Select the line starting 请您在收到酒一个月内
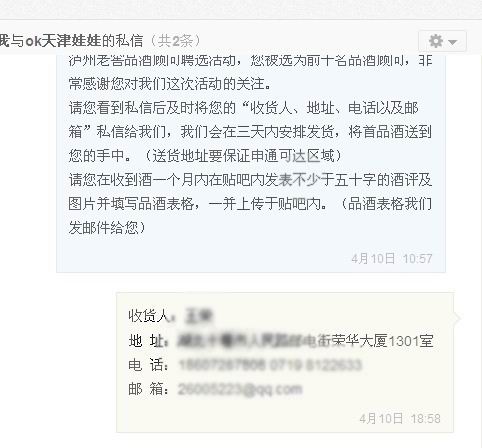Screen dimensions: 482x448 (x=250, y=180)
